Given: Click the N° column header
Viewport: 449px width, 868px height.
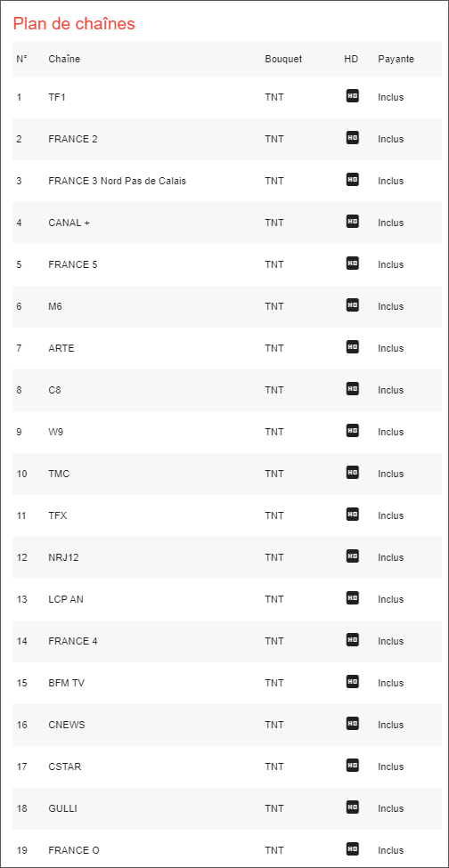Looking at the screenshot, I should coord(22,59).
